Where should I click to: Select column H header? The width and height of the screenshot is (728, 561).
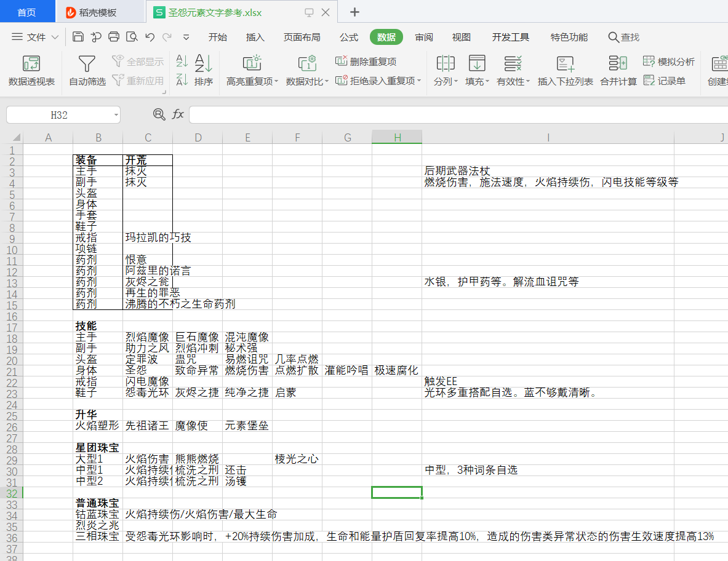[x=397, y=138]
